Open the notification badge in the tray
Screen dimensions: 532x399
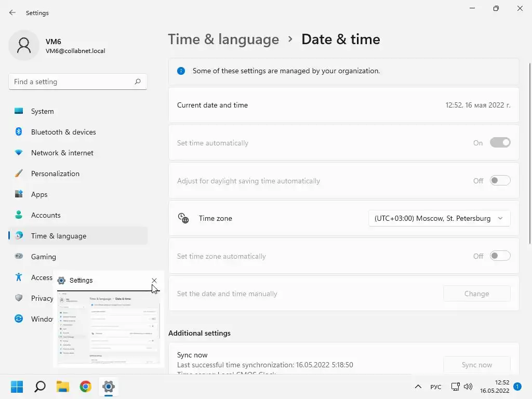click(517, 387)
